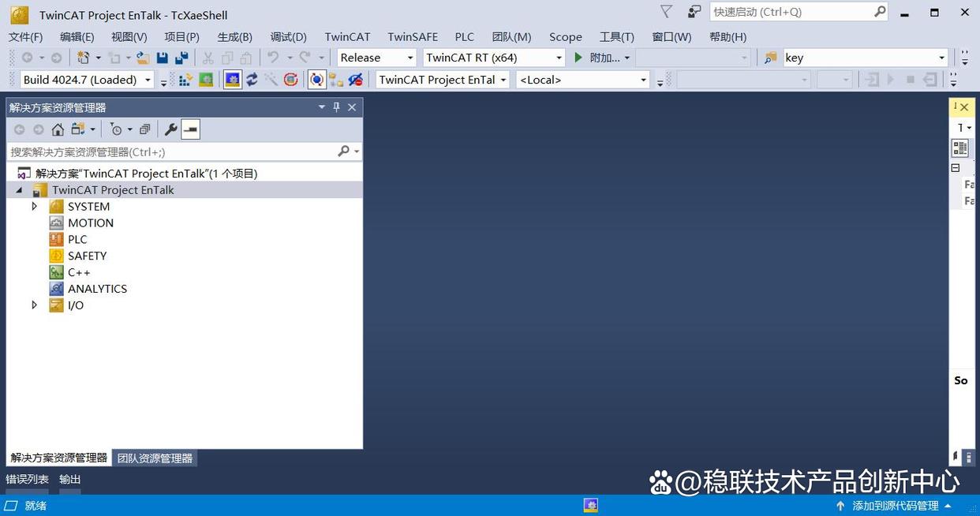Click the Home icon in Solution Explorer

(x=58, y=129)
